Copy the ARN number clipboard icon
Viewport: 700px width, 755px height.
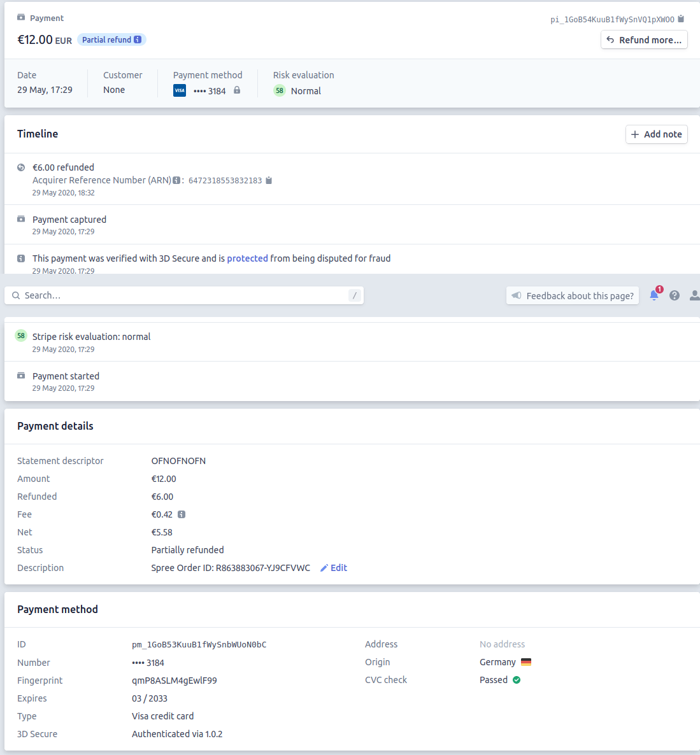[x=269, y=180]
